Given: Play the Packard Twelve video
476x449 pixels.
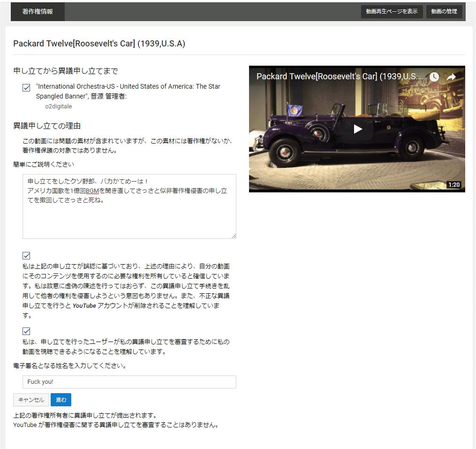Looking at the screenshot, I should coord(358,129).
